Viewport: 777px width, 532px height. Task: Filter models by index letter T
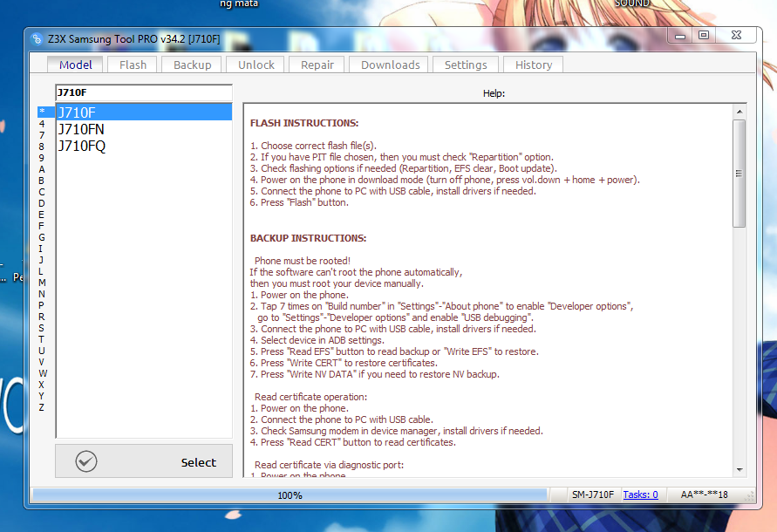pos(42,339)
